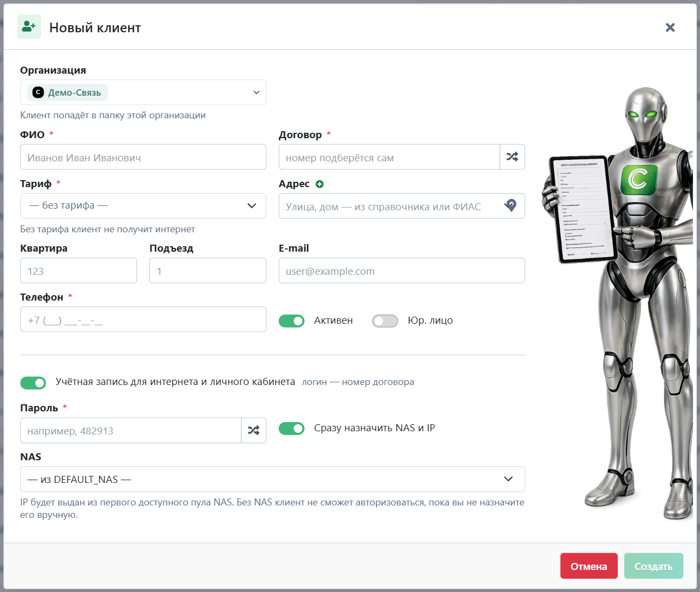700x592 pixels.
Task: Focus the Пароль input field
Action: tap(131, 430)
